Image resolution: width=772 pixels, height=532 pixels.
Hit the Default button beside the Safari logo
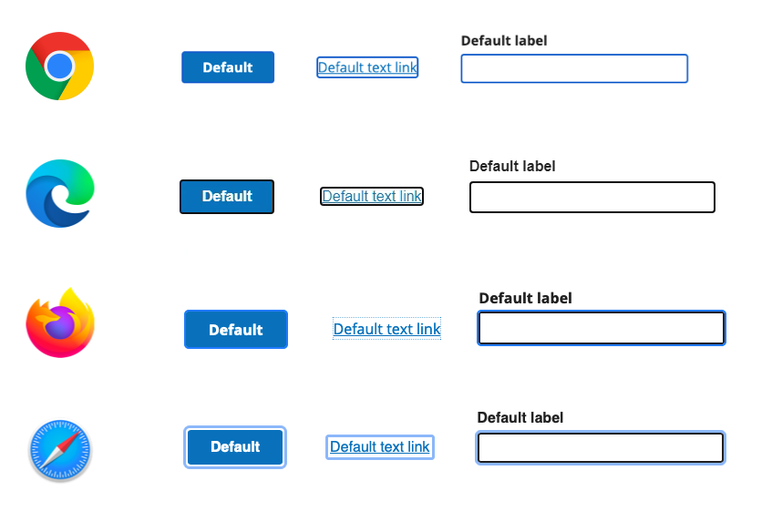[x=235, y=447]
